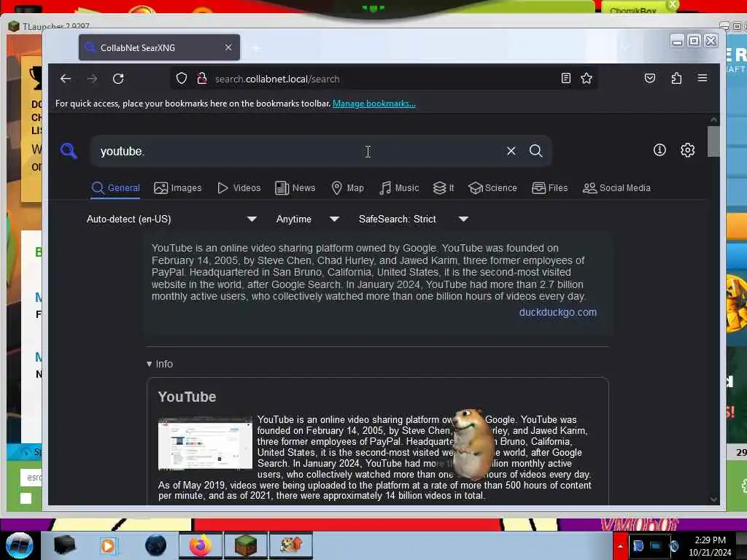Open the Auto-detect (en-US) language dropdown
Image resolution: width=747 pixels, height=560 pixels.
171,219
